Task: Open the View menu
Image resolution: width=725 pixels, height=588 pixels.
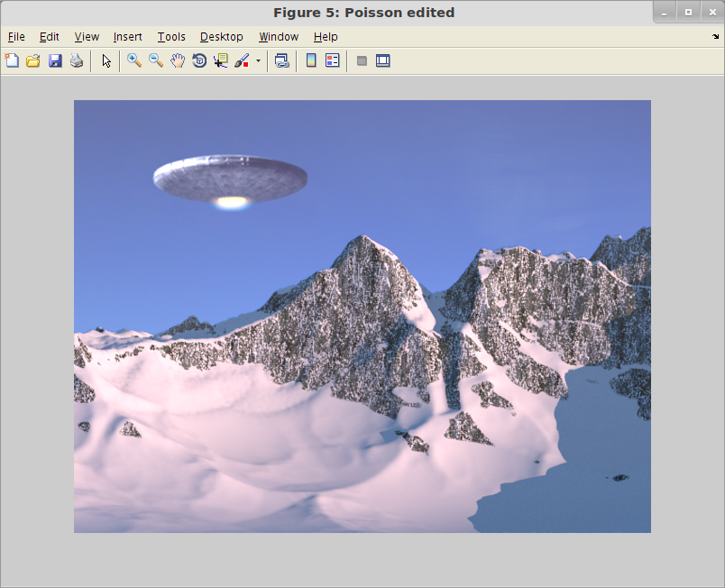Action: click(x=87, y=37)
